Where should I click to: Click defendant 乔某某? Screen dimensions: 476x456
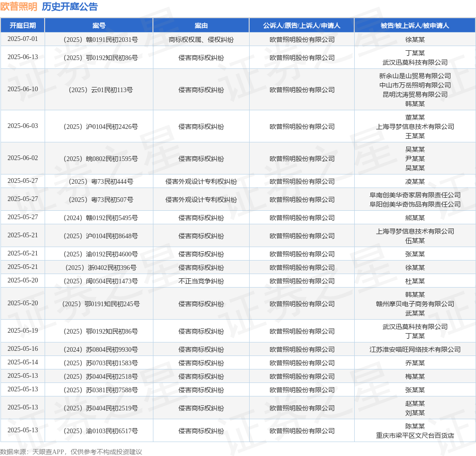pyautogui.click(x=415, y=363)
